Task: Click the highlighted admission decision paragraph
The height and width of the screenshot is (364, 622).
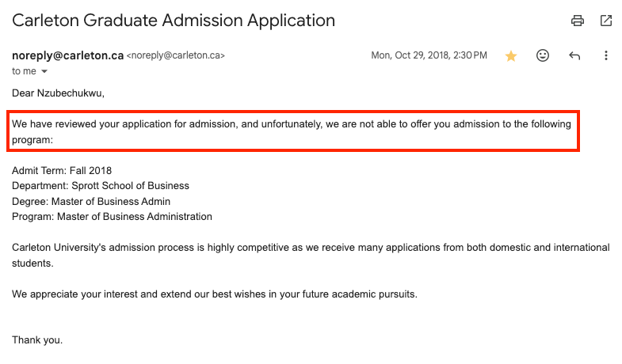Action: pos(295,131)
